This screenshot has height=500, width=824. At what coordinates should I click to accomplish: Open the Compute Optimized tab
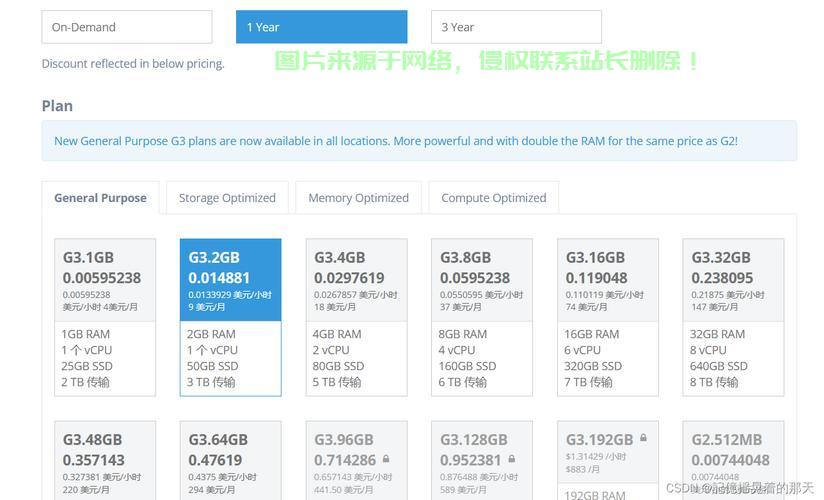pos(493,198)
